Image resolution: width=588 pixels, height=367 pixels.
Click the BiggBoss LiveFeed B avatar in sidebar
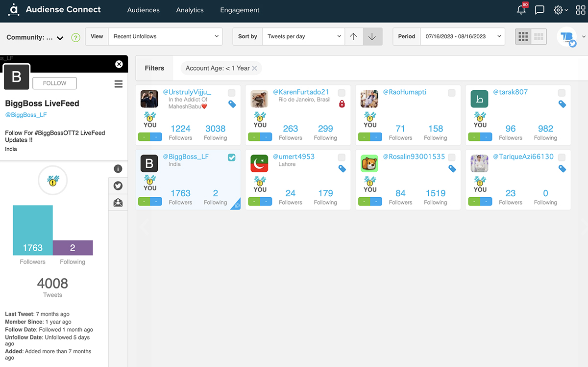click(17, 77)
